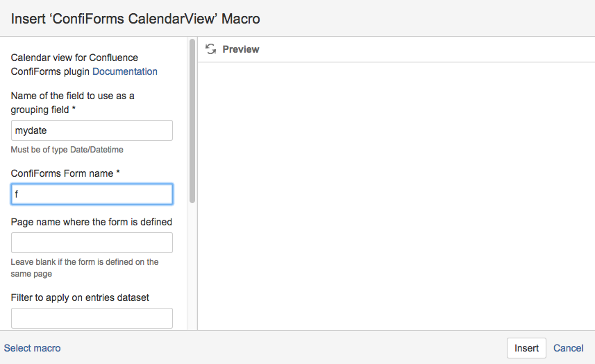The height and width of the screenshot is (364, 595).
Task: Click 'Must be of type Date/Datetime' hint text
Action: click(67, 150)
